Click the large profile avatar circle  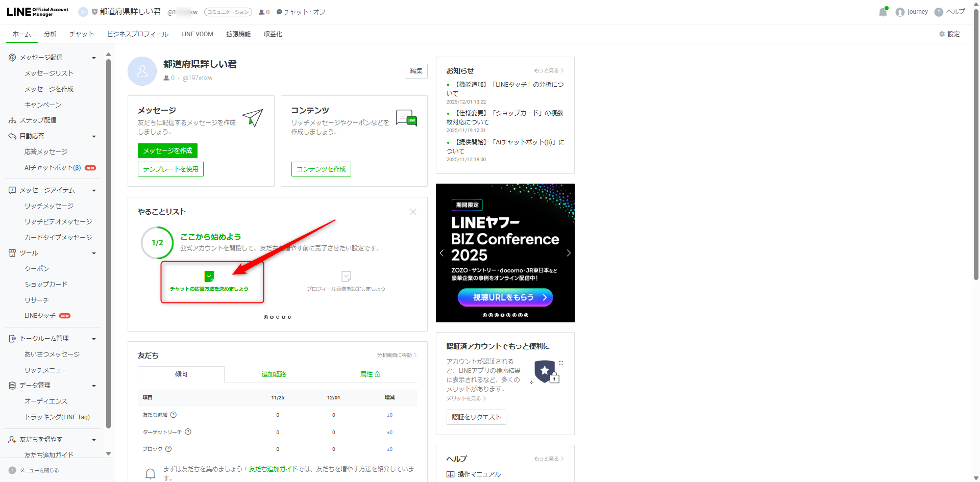[x=142, y=71]
